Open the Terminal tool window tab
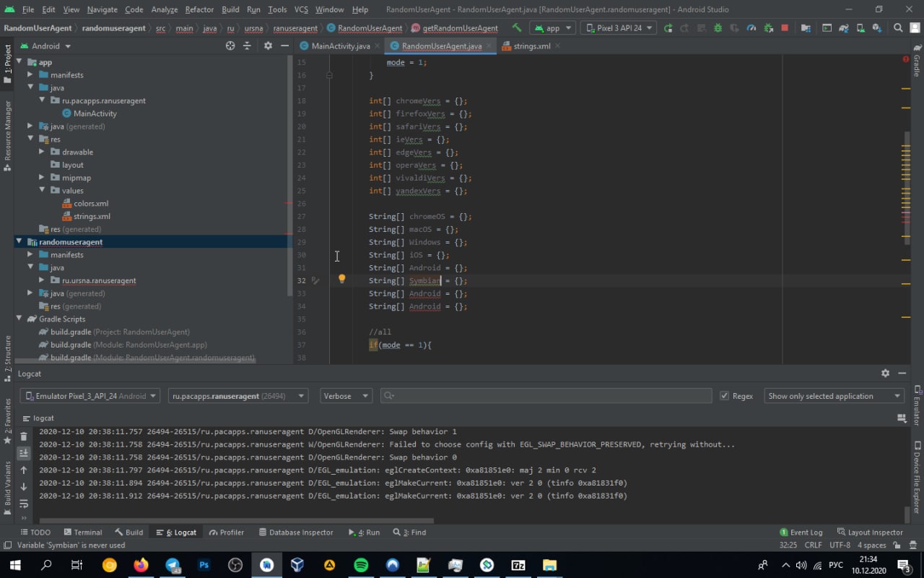 point(82,532)
